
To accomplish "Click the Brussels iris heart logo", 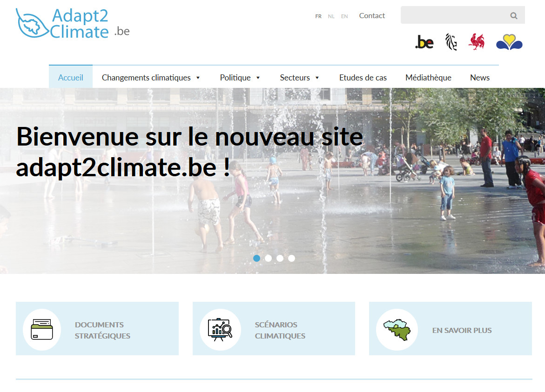I will pyautogui.click(x=509, y=42).
